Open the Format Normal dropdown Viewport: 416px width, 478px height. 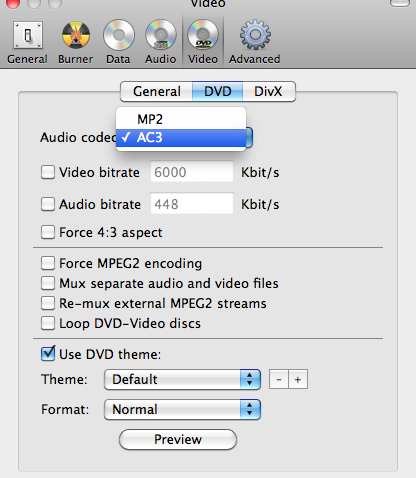point(182,409)
